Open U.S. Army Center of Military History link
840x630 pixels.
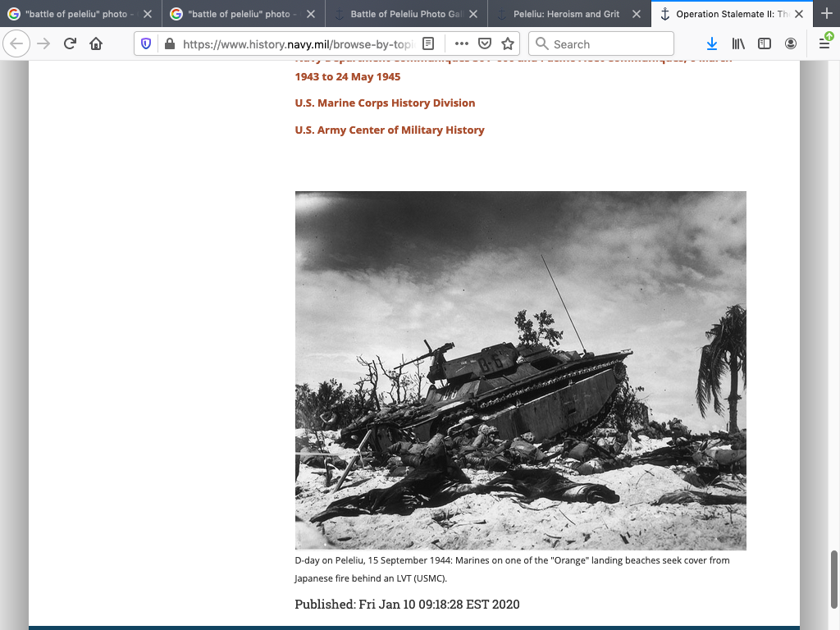point(390,130)
